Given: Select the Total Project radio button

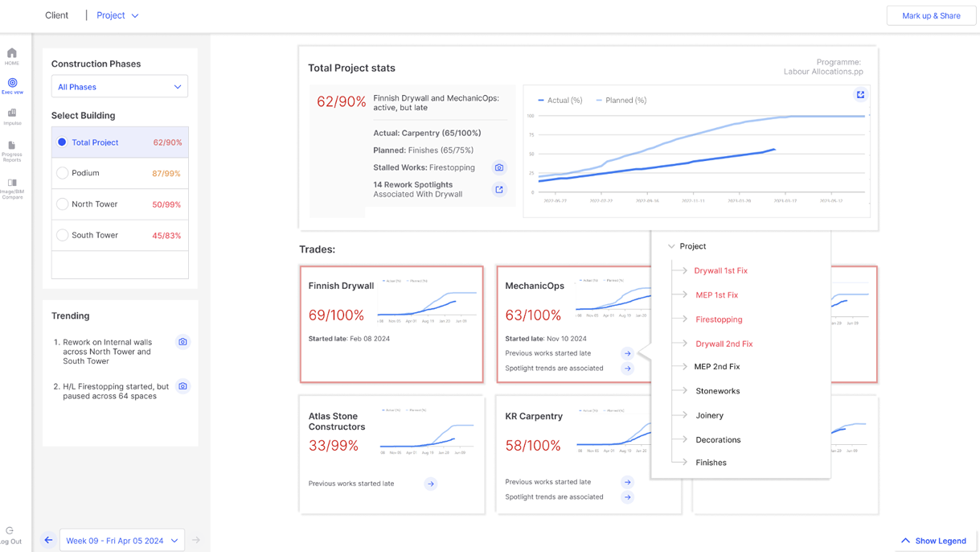Looking at the screenshot, I should coord(63,142).
